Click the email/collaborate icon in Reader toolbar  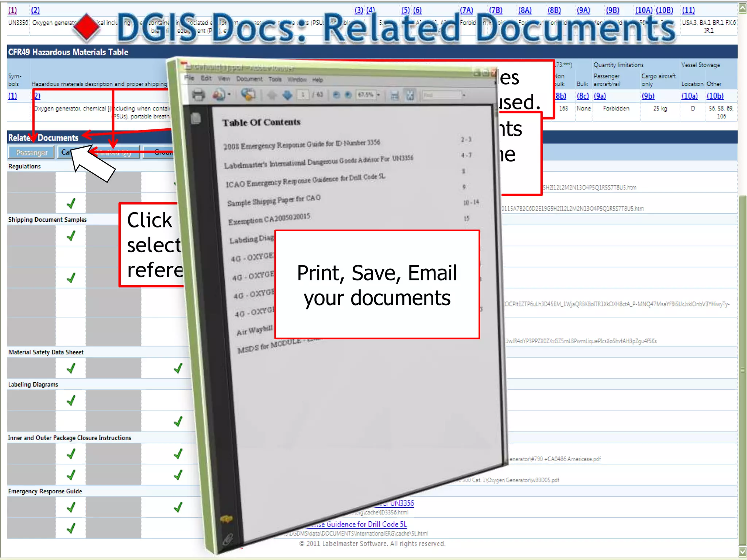(219, 94)
